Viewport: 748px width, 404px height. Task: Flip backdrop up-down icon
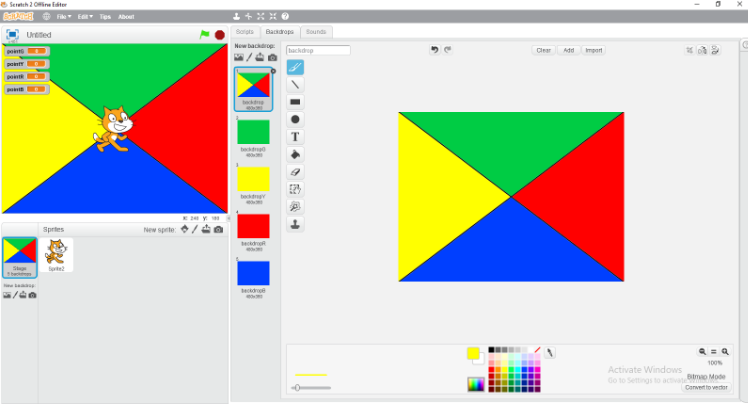715,50
